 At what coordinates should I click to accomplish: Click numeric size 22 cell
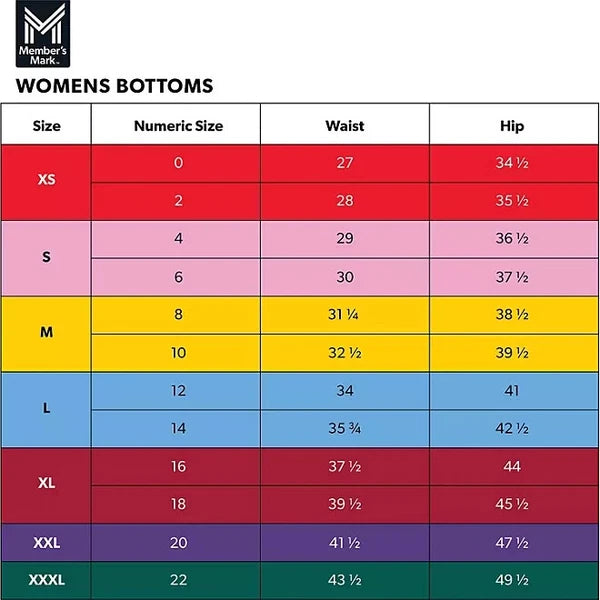coord(178,580)
